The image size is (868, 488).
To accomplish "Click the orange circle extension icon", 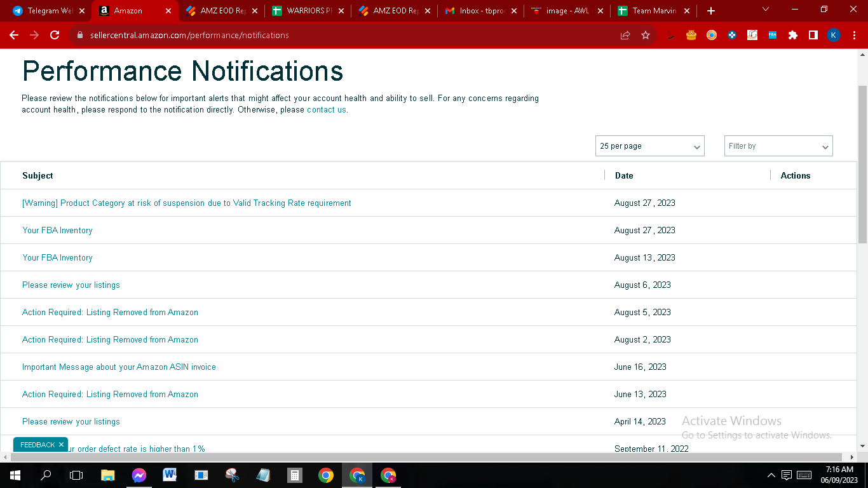I will pos(712,36).
